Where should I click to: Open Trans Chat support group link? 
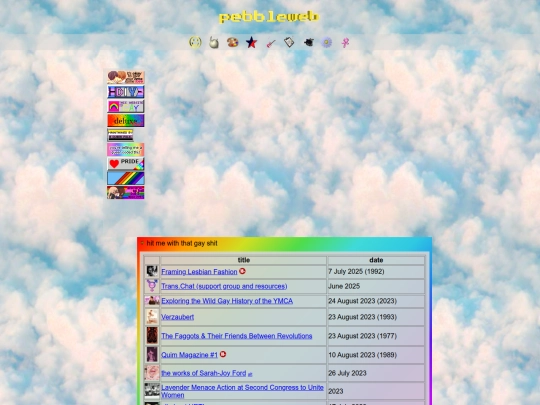tap(224, 286)
